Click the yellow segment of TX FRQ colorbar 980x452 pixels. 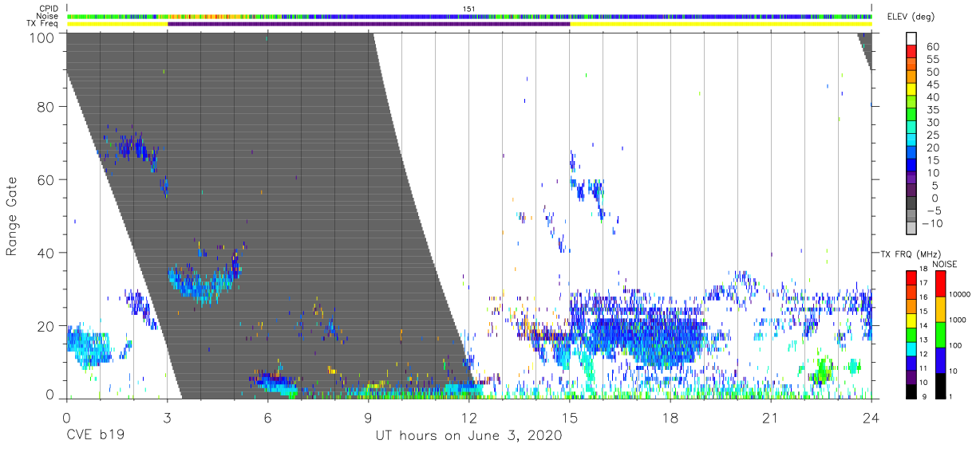911,320
